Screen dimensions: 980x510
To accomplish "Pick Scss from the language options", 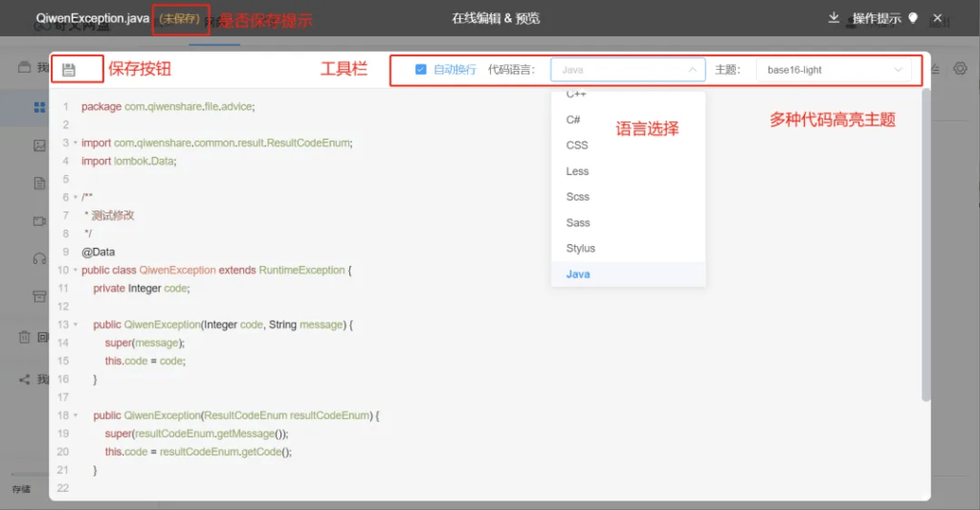I will pyautogui.click(x=578, y=197).
